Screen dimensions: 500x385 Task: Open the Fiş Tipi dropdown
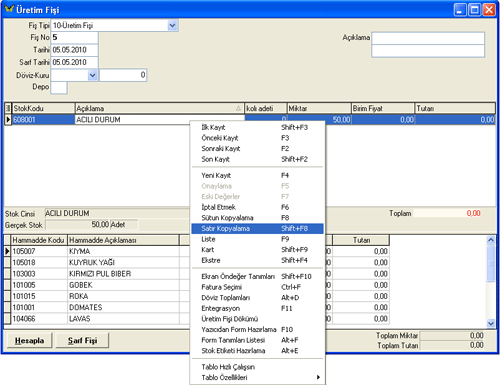coord(172,25)
